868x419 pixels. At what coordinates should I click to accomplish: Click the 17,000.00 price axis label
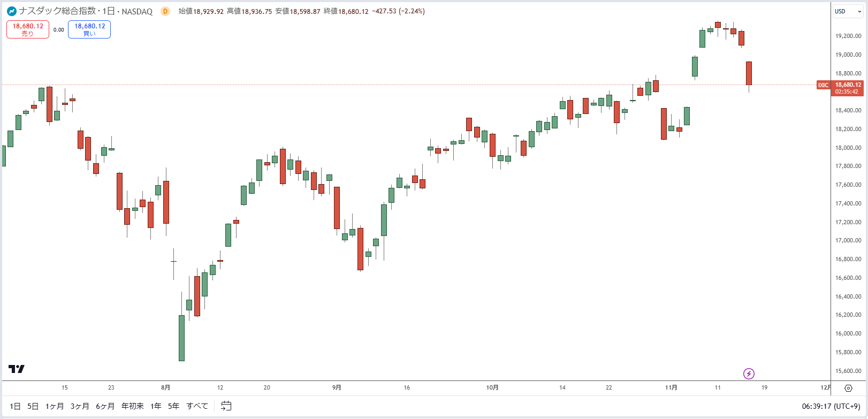(848, 240)
